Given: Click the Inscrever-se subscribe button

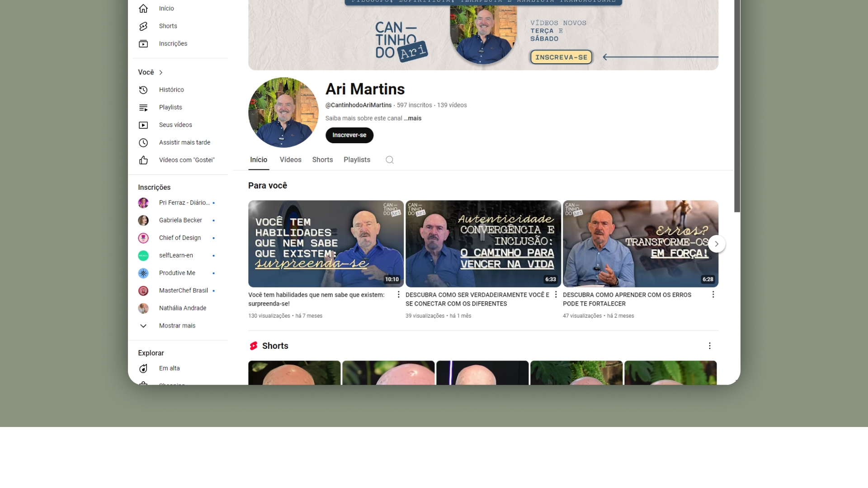Looking at the screenshot, I should (349, 136).
